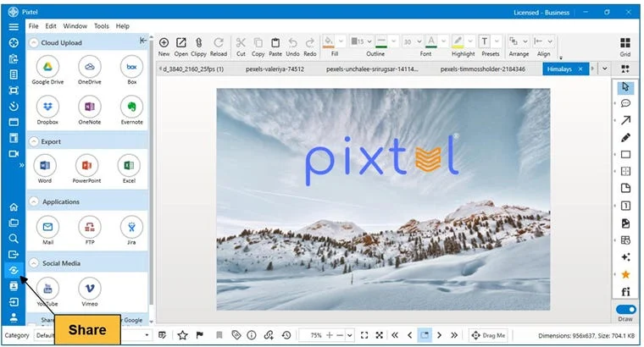Click the Font color swatch
Screen dimensions: 644x347
(x=431, y=41)
